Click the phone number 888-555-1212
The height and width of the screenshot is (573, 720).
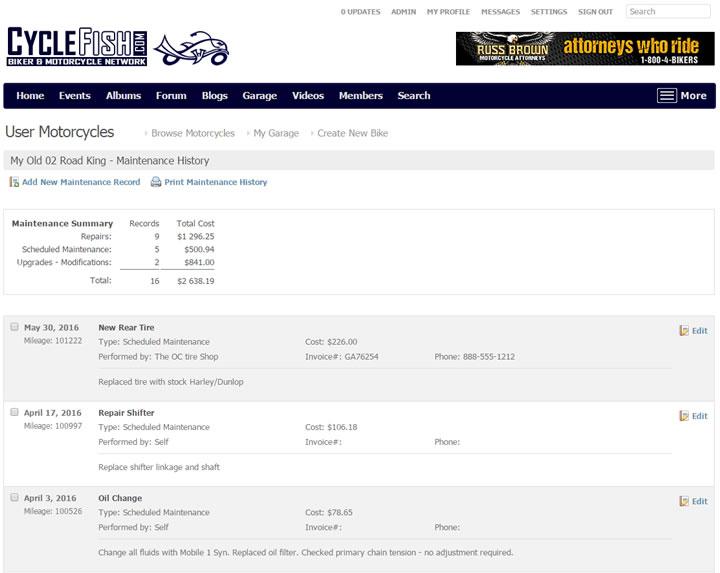click(489, 357)
